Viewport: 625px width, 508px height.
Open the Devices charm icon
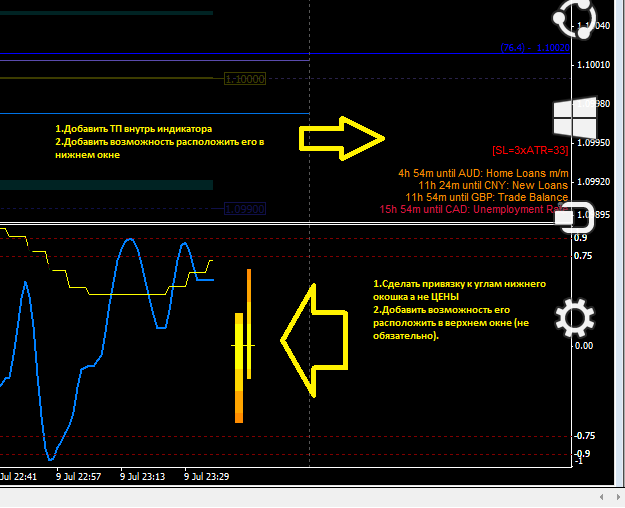tap(575, 217)
